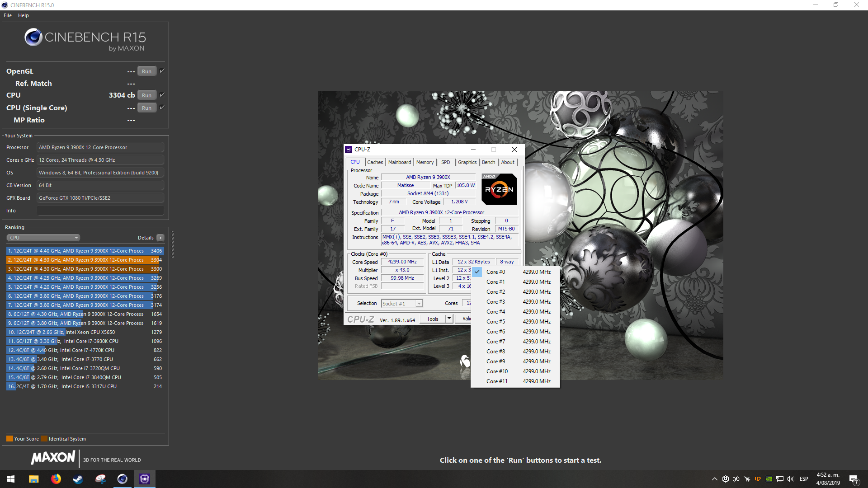Click the hexagon power tray icon

725,479
